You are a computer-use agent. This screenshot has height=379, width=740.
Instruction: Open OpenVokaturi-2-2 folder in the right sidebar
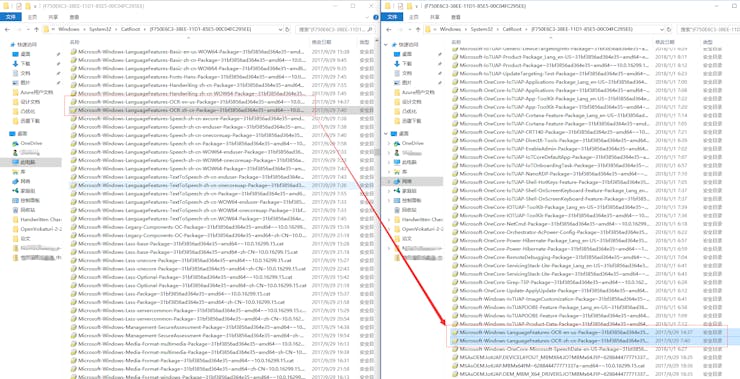(418, 229)
